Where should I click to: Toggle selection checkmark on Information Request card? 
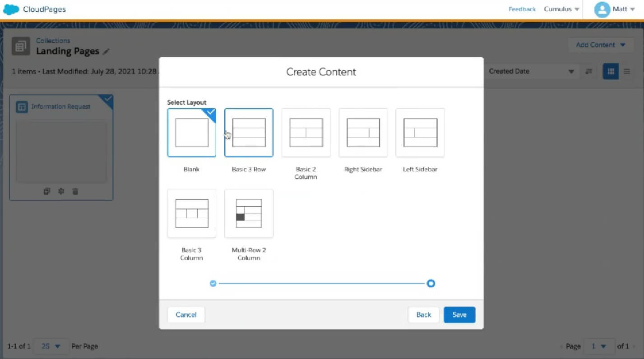107,99
